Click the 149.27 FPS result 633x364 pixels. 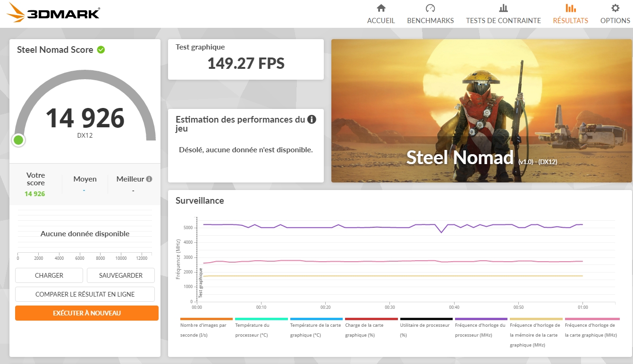pyautogui.click(x=246, y=63)
